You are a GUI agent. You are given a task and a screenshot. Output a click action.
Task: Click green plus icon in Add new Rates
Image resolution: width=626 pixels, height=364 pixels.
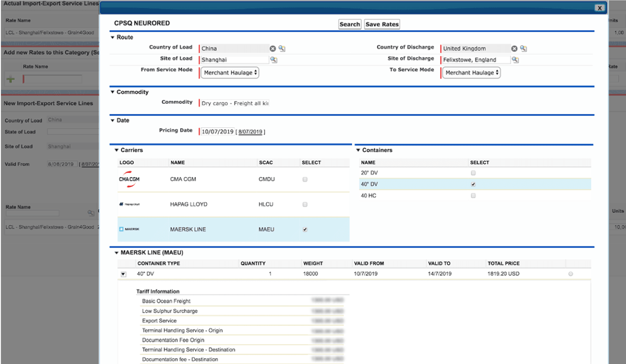pos(10,79)
